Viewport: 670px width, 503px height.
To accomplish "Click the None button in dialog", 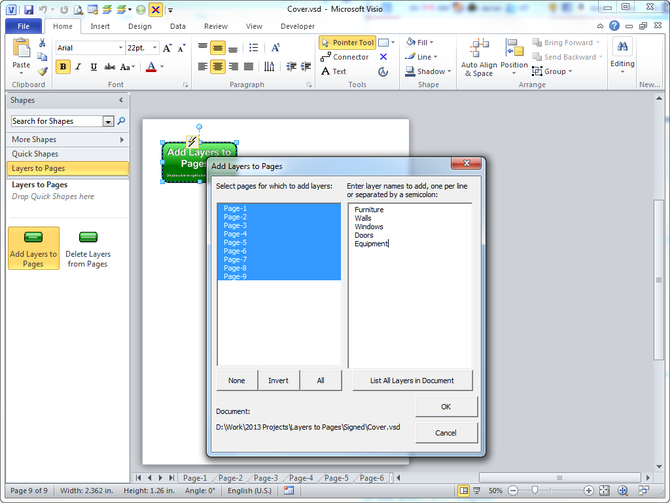I will pyautogui.click(x=237, y=380).
